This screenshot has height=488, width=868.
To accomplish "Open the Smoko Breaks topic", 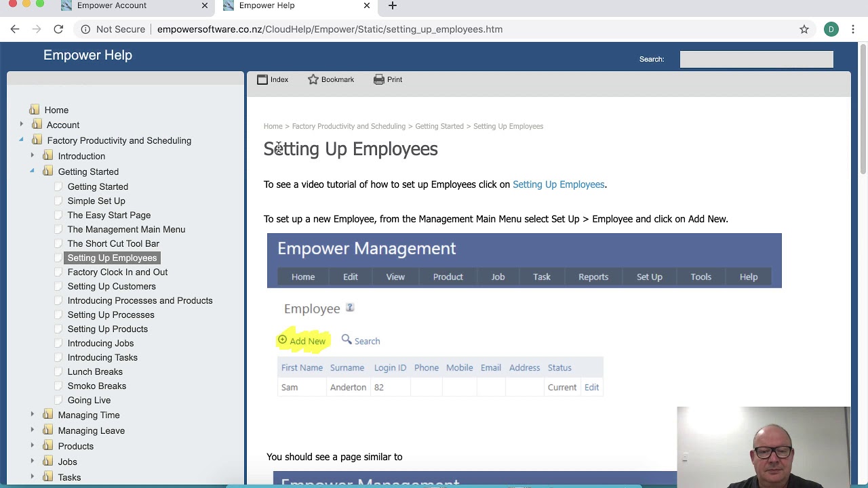I will click(96, 386).
